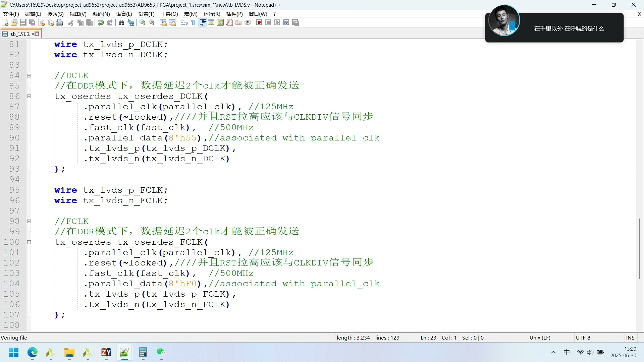This screenshot has width=644, height=362.
Task: Open Find with the binoculars icon
Action: point(121,22)
